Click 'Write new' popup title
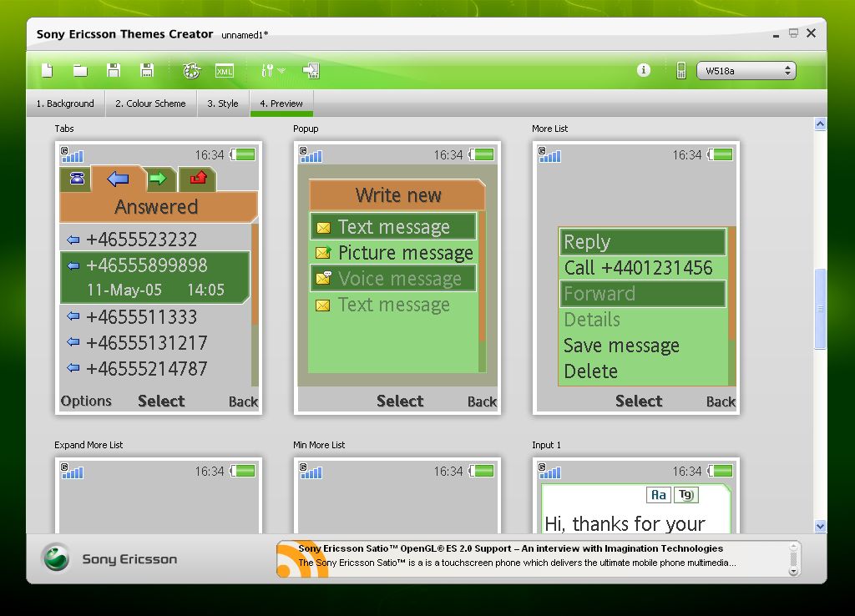The width and height of the screenshot is (855, 616). tap(398, 195)
